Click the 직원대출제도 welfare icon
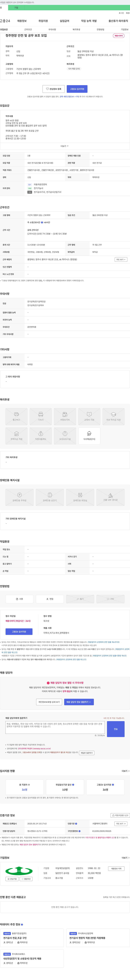 [x=40, y=436]
